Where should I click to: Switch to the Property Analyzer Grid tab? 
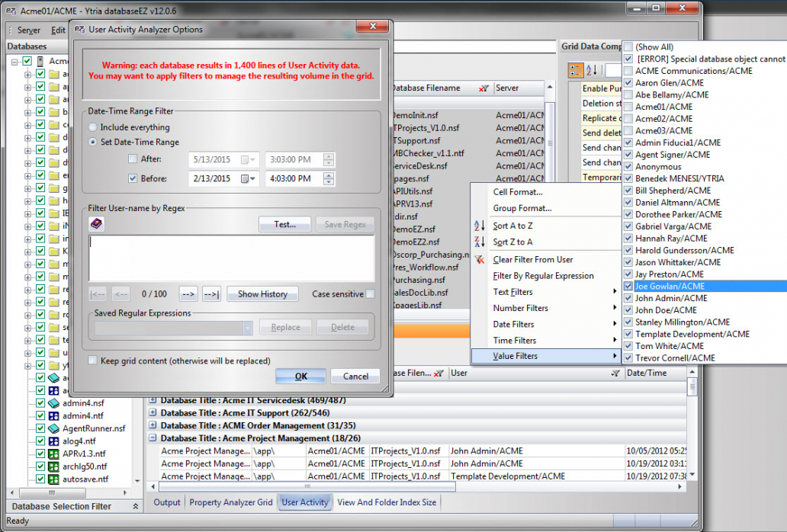click(x=231, y=502)
